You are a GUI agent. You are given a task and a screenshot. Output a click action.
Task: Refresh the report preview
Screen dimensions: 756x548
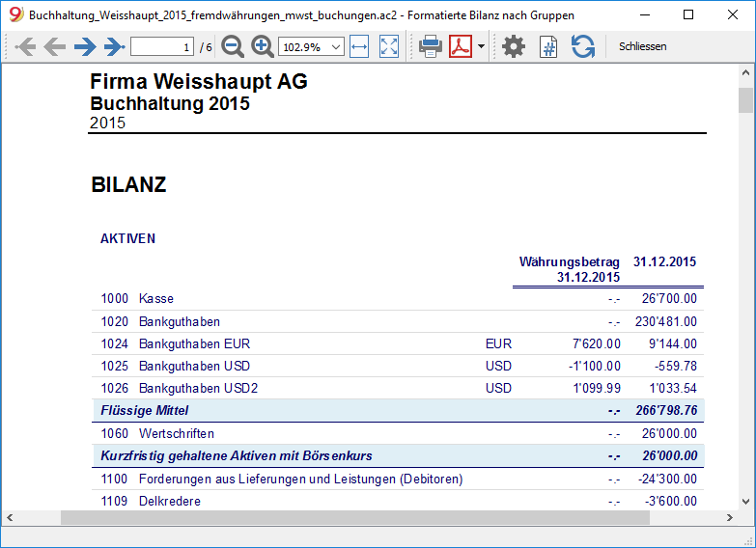click(x=583, y=46)
